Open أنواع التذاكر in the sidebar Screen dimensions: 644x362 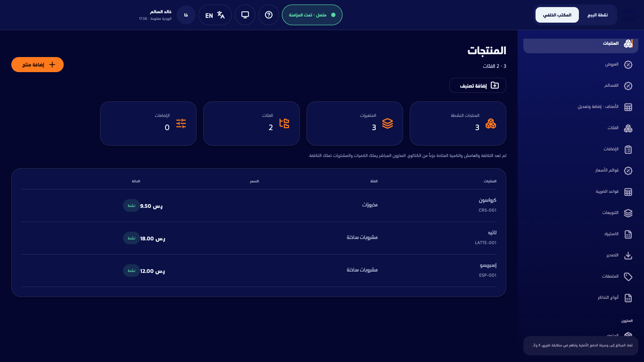point(581,298)
